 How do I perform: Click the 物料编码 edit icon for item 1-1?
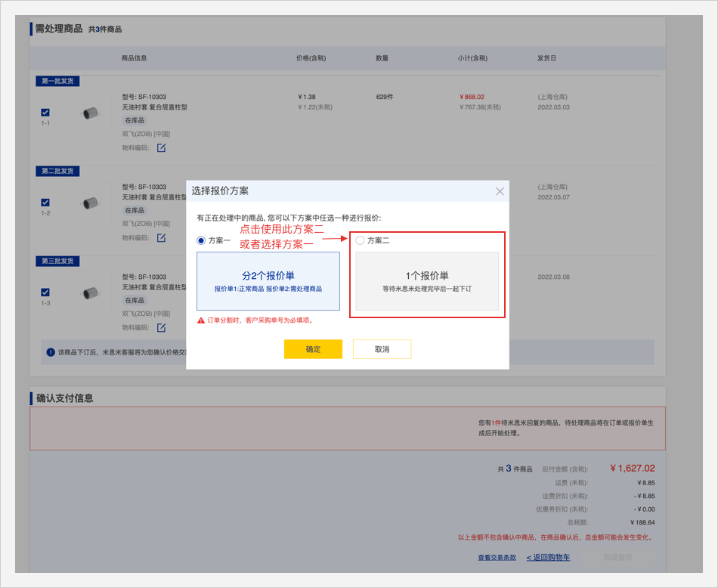(x=161, y=148)
